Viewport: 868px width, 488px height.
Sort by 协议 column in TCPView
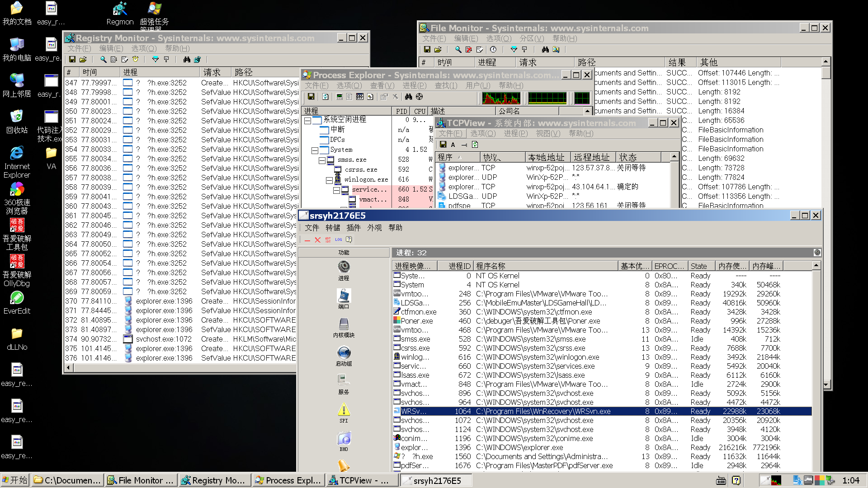click(502, 157)
